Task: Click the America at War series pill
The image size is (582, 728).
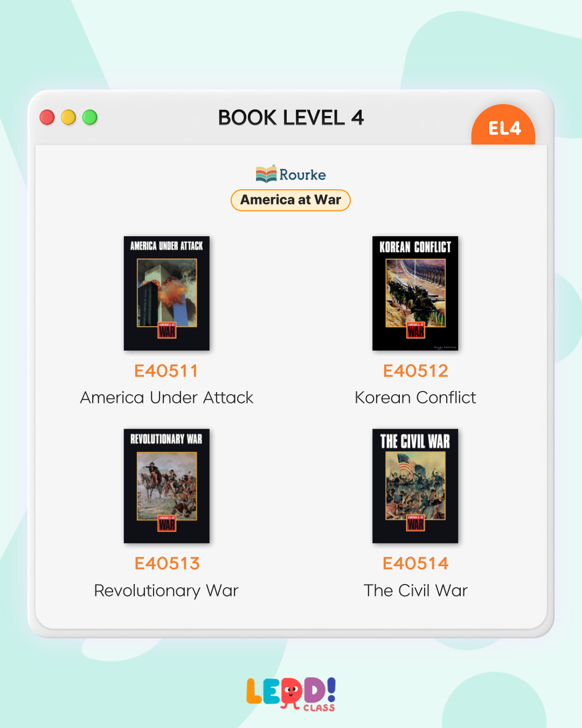Action: click(291, 200)
